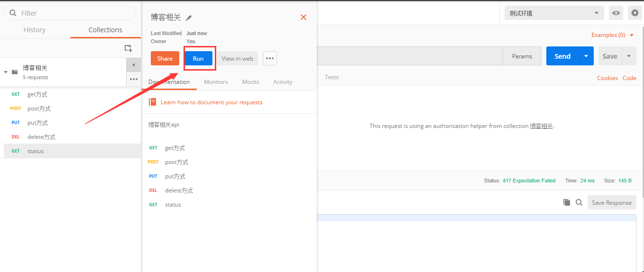Screen dimensions: 644x272
Task: Click the 145 B response size value
Action: point(625,181)
